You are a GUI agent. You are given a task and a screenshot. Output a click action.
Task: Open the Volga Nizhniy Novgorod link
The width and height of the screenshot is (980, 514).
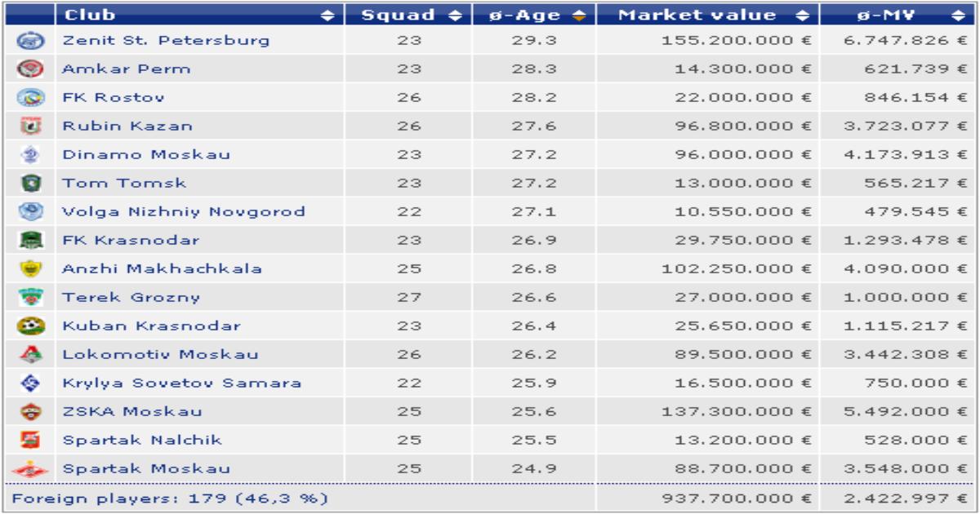(x=184, y=212)
